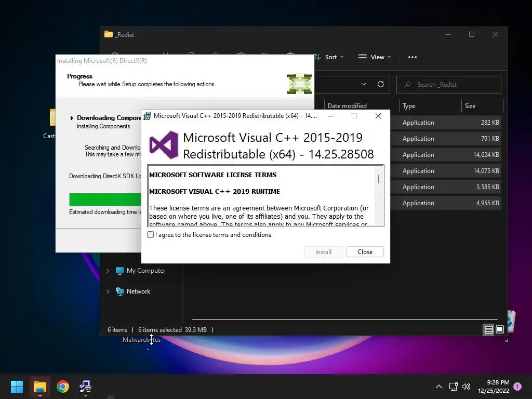Select the file row sized 4,955 KB
532x399 pixels.
tap(445, 203)
